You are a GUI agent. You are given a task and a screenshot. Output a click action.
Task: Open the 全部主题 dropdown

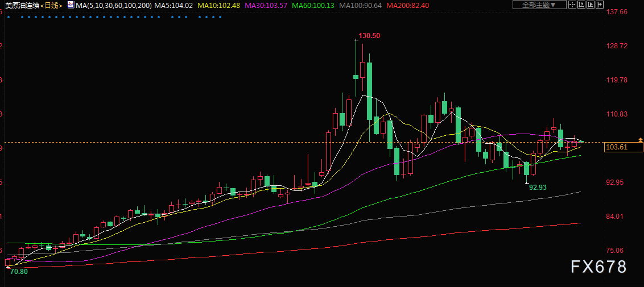coord(539,5)
